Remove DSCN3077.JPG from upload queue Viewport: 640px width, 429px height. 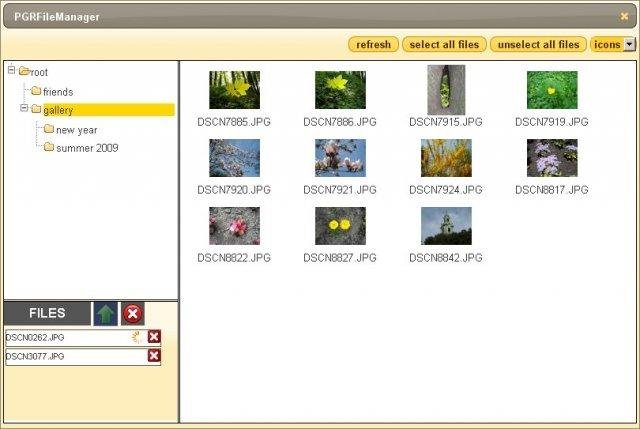pos(154,356)
